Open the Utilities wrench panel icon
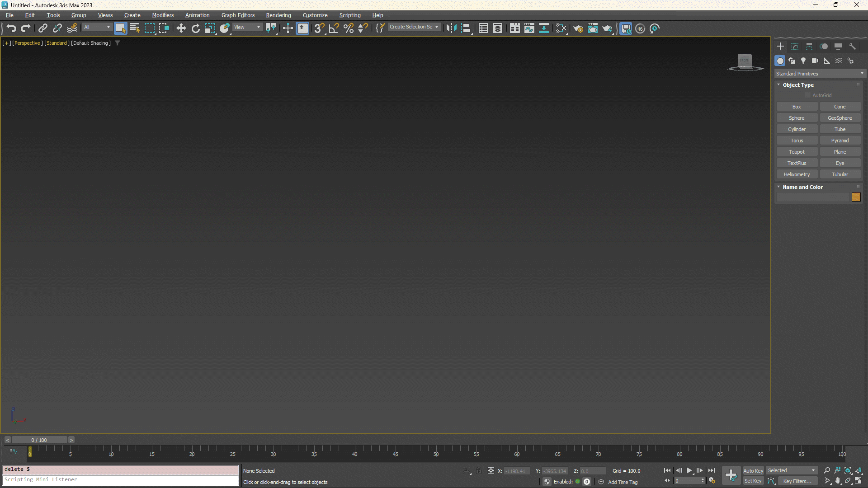This screenshot has height=488, width=868. [x=853, y=47]
